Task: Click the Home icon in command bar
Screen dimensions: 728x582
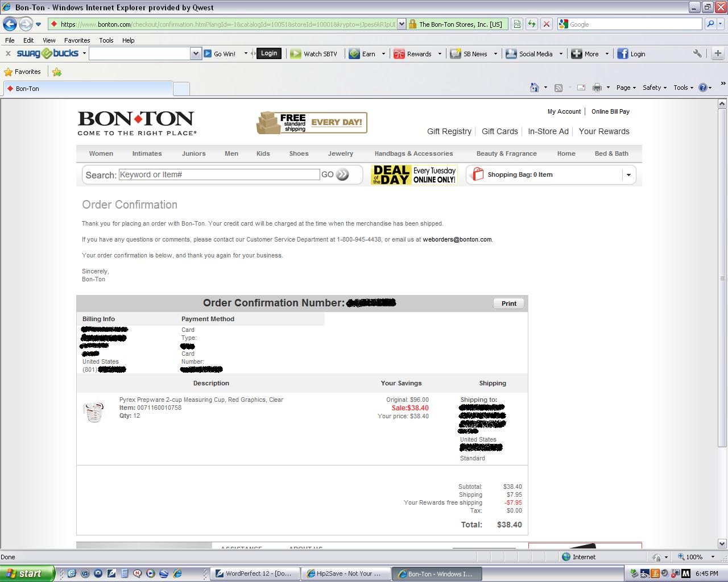Action: (535, 88)
